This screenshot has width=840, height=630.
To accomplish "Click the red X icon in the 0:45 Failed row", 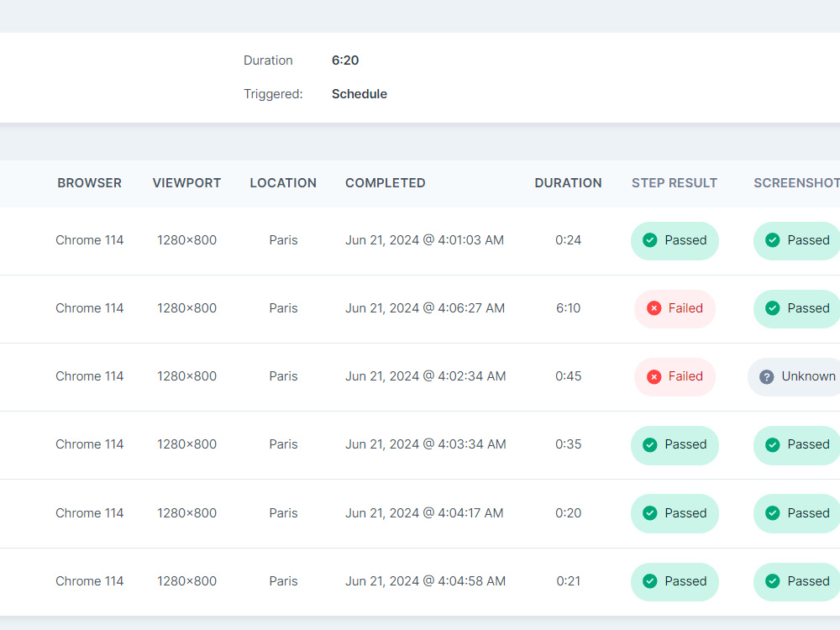I will click(654, 376).
